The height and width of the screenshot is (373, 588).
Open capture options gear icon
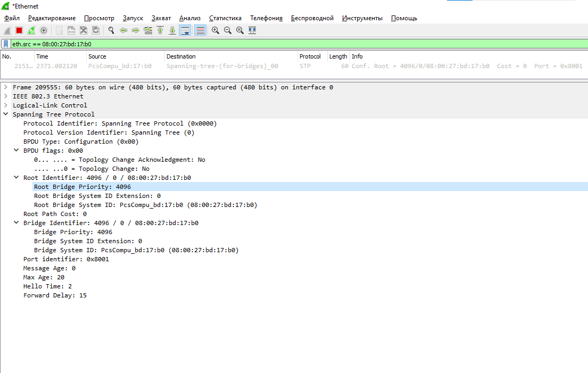click(44, 31)
